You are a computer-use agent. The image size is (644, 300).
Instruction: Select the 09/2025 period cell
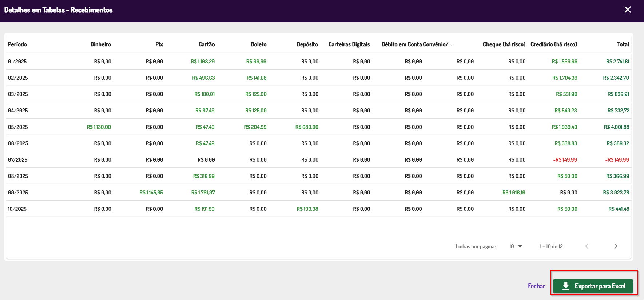tap(18, 193)
